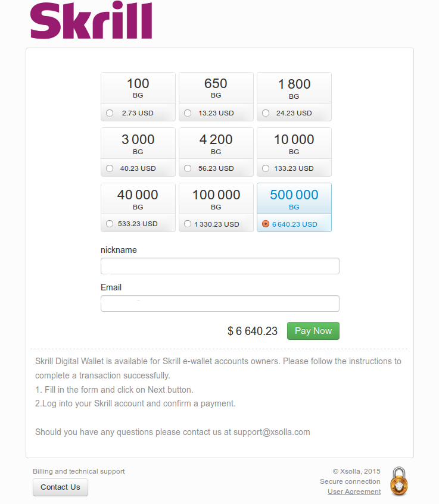Click into the Email input field
The image size is (439, 504).
coord(220,303)
